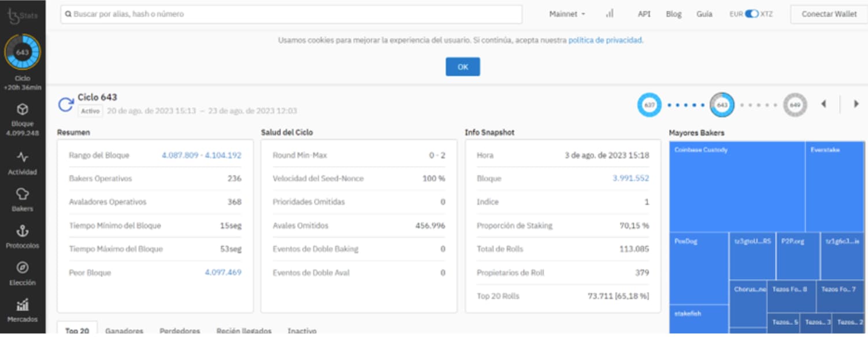This screenshot has height=337, width=868.
Task: Open Actividad pulse icon in sidebar
Action: pos(22,157)
